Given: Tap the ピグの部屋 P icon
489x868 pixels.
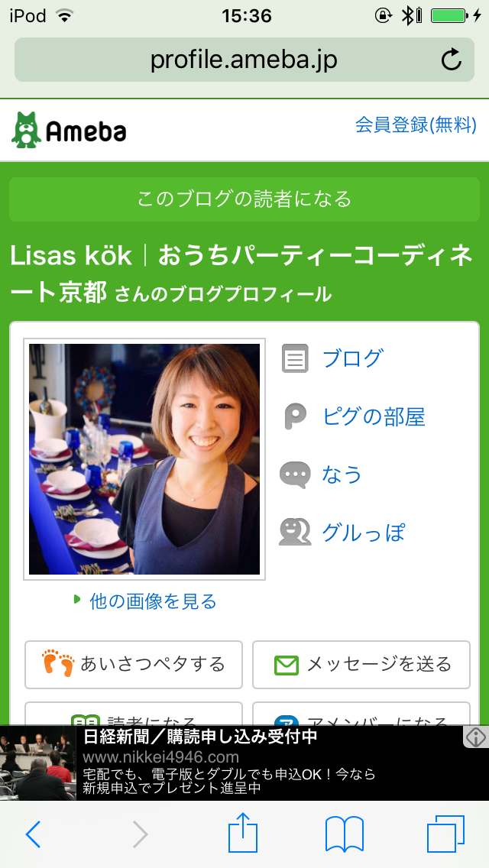Looking at the screenshot, I should click(x=295, y=416).
